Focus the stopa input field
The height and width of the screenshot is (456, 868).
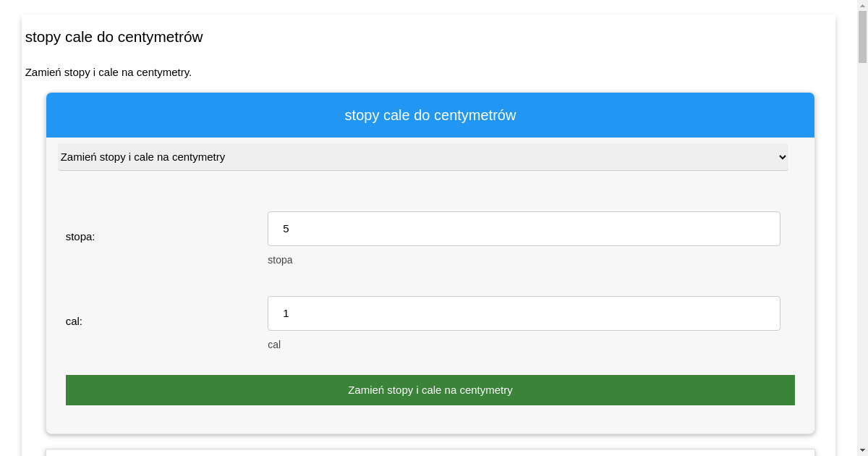point(524,229)
